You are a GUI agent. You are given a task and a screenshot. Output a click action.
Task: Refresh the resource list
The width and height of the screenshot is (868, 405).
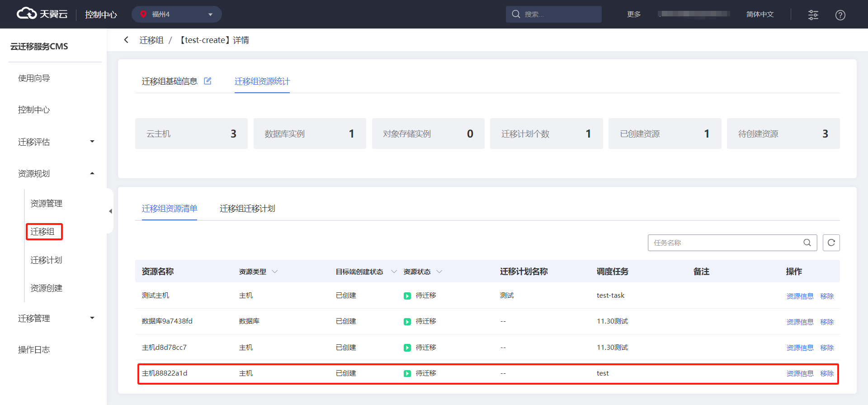coord(831,243)
